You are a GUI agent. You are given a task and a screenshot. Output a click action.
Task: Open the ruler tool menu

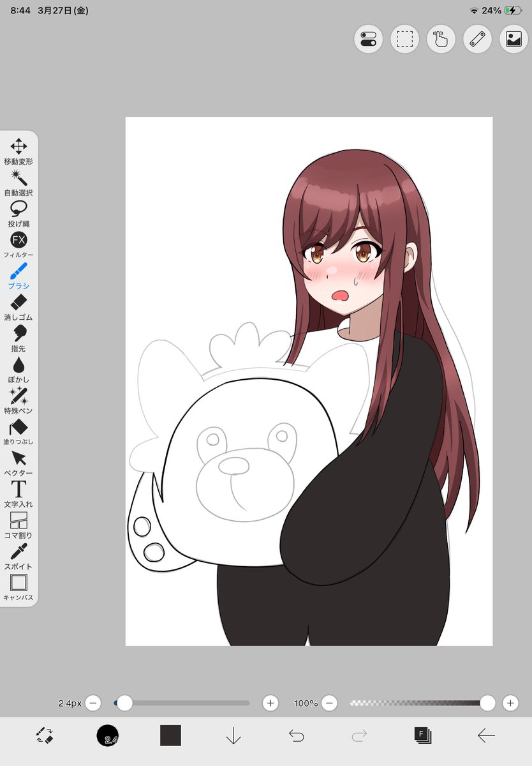(477, 39)
